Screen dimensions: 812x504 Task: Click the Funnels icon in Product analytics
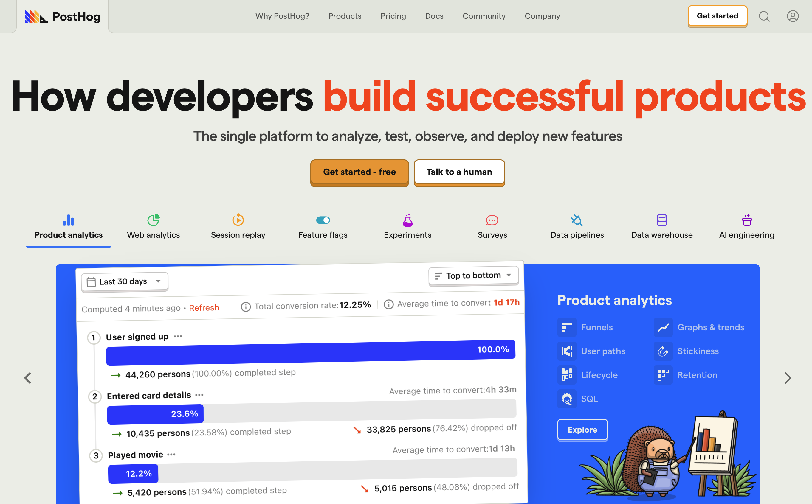click(x=567, y=327)
